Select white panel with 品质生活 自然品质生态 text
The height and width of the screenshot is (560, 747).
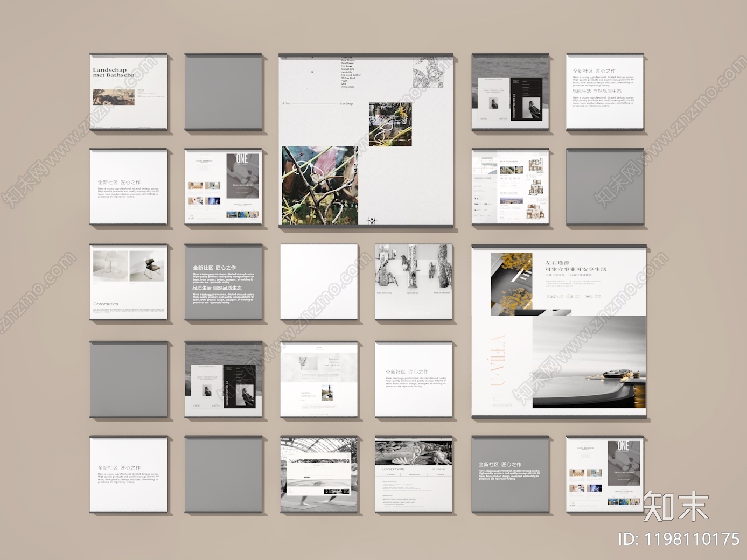point(605,92)
